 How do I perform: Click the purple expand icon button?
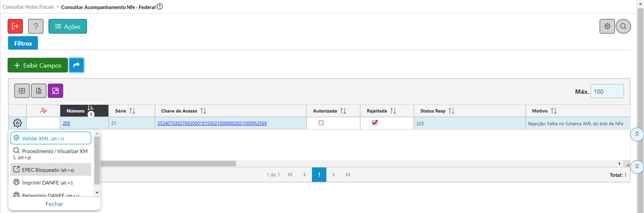55,91
